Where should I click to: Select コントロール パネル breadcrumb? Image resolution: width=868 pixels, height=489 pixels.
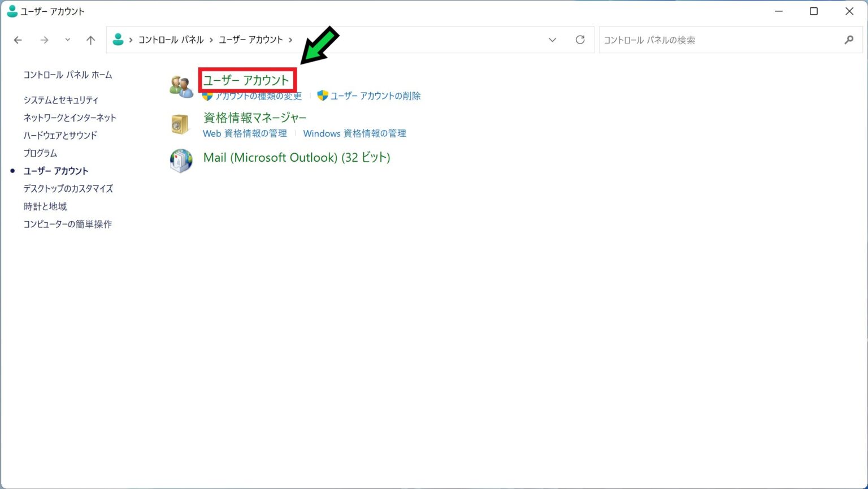171,40
